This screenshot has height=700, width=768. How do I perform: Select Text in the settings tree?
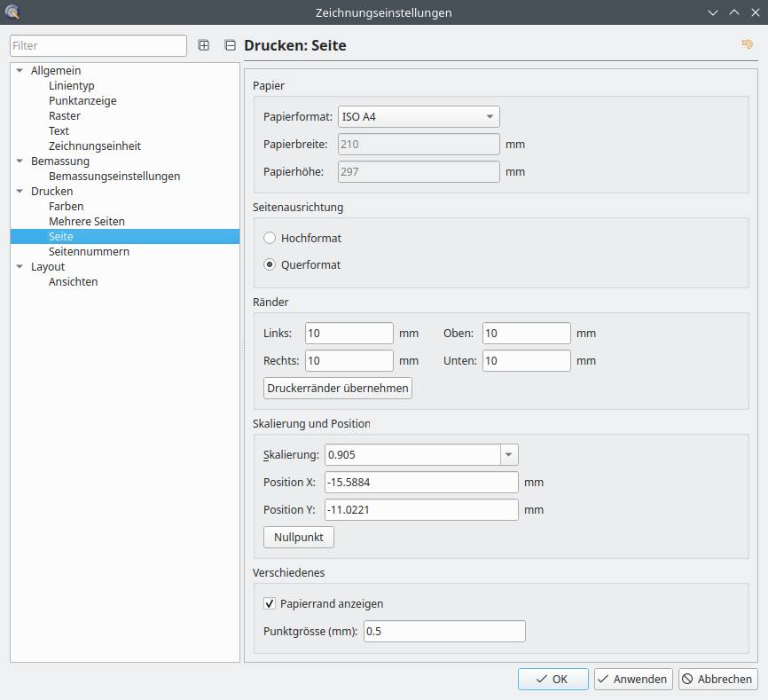59,131
